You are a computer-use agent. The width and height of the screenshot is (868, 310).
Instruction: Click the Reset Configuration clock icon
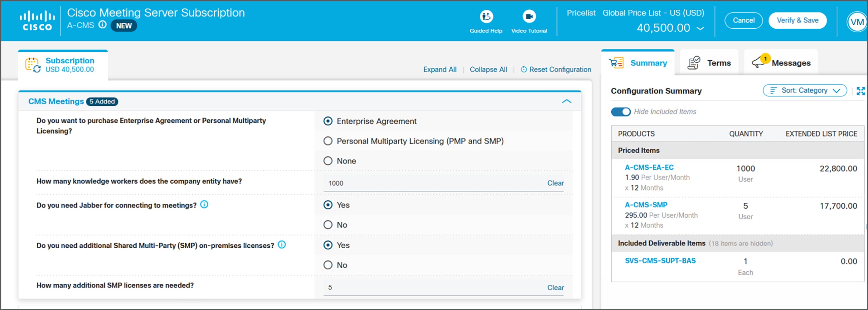click(x=523, y=69)
